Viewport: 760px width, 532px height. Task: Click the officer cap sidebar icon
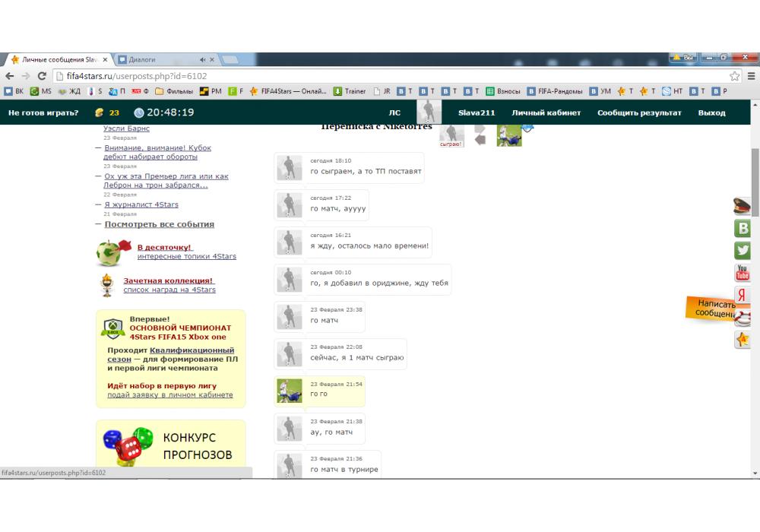pos(742,205)
